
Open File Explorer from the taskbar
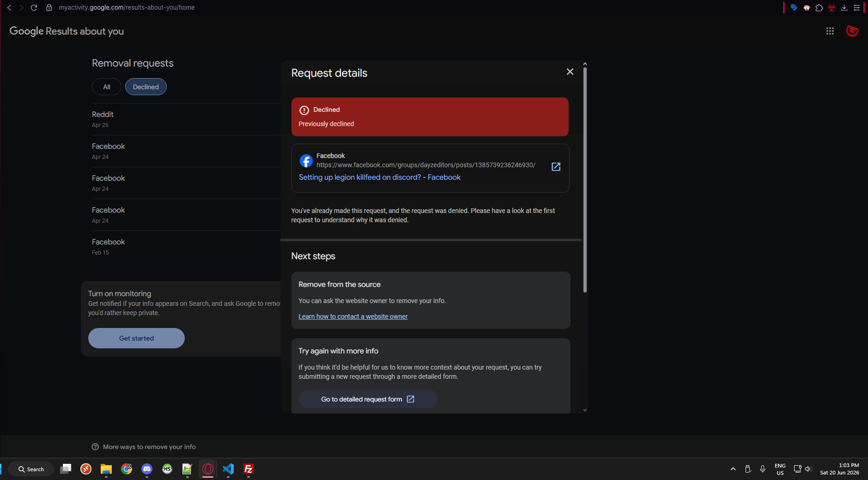106,469
